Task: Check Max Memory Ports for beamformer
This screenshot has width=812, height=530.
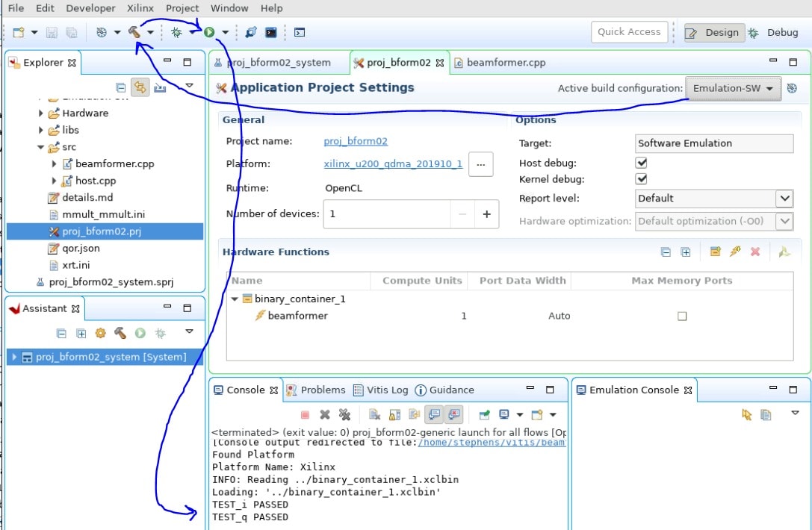Action: pos(682,316)
